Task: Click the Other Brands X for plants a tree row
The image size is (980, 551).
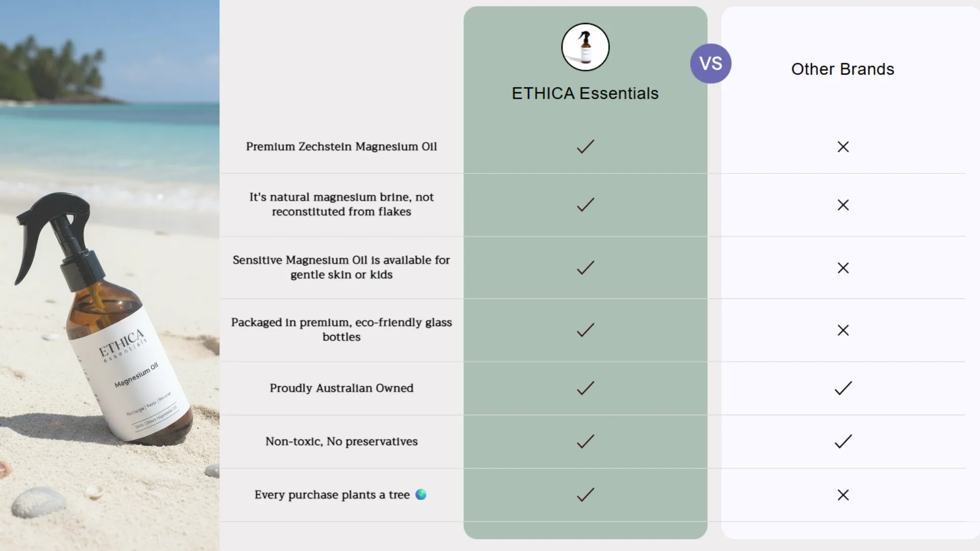Action: (843, 495)
